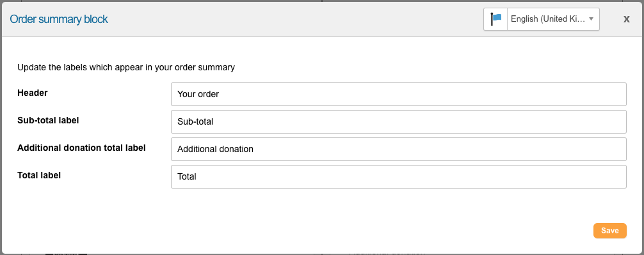
Task: Click the Additional donation total label caption
Action: (81, 148)
